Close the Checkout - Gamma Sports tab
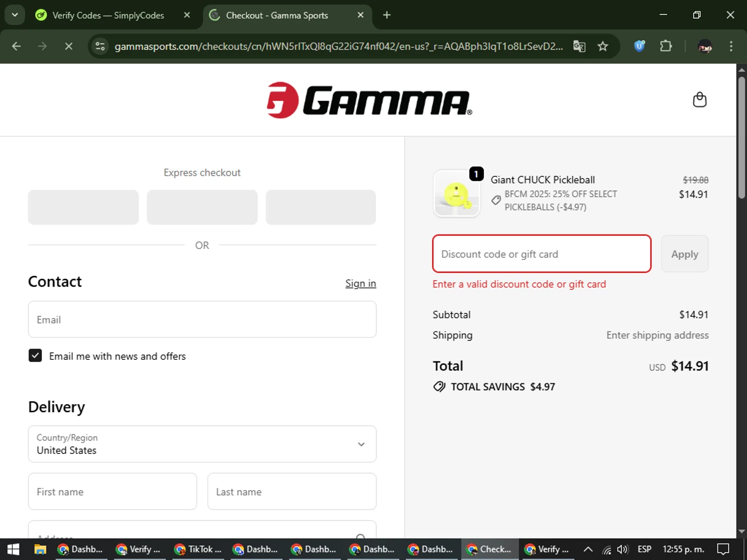The image size is (747, 560). (x=361, y=15)
